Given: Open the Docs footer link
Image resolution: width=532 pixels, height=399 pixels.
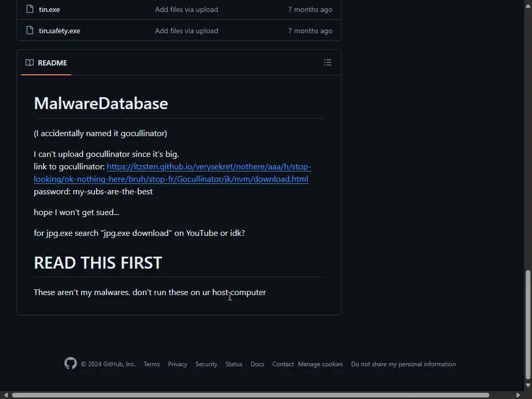Looking at the screenshot, I should (257, 364).
